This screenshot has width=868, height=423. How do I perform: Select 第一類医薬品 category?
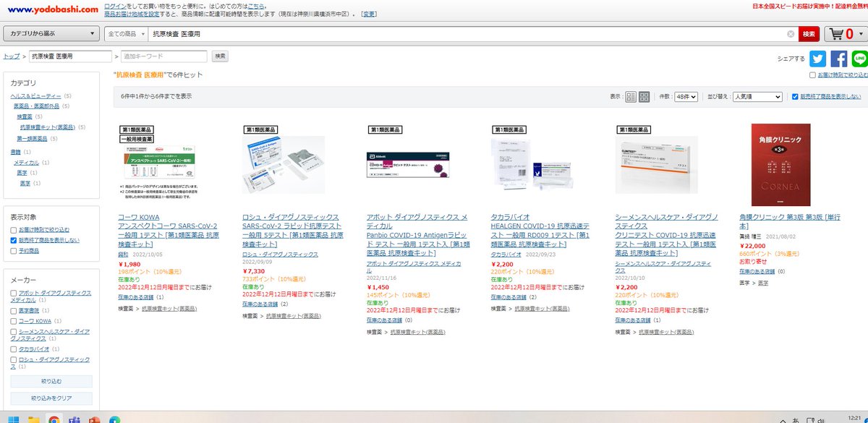30,138
